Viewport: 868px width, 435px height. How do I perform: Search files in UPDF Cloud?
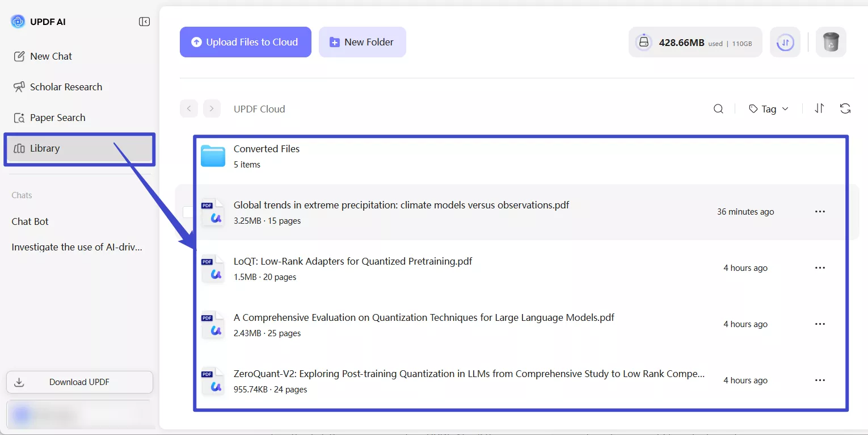(x=718, y=109)
